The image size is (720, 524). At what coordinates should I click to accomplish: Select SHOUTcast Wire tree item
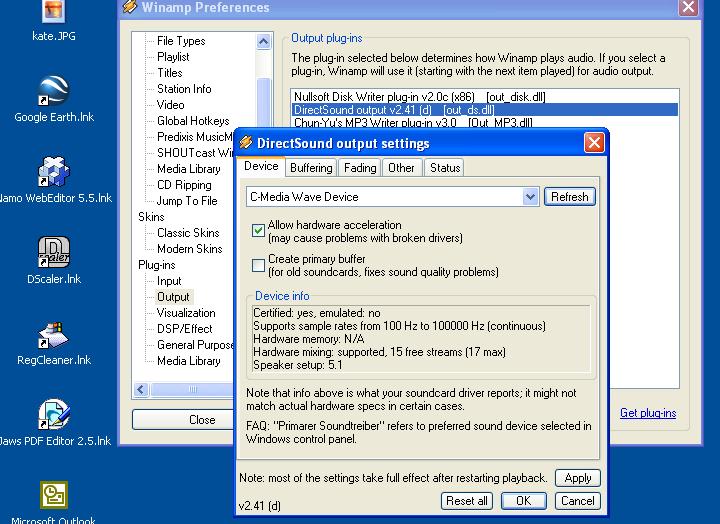pyautogui.click(x=195, y=153)
